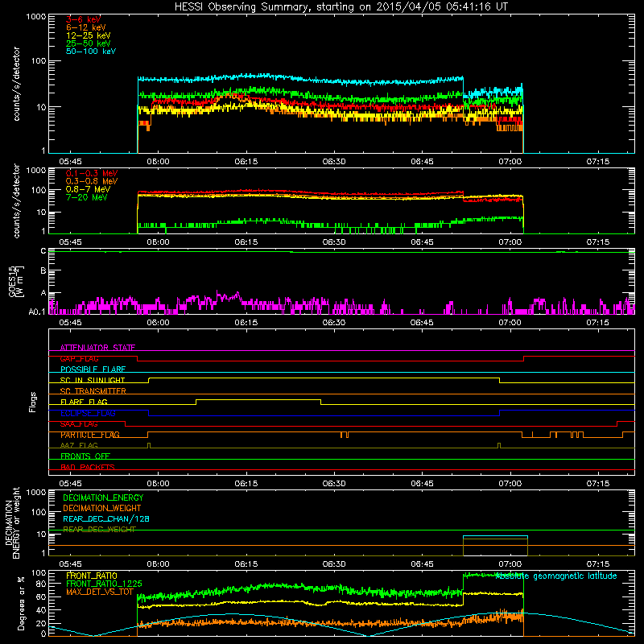
Task: Select the PARTICLE_FLAG label
Action: point(90,435)
